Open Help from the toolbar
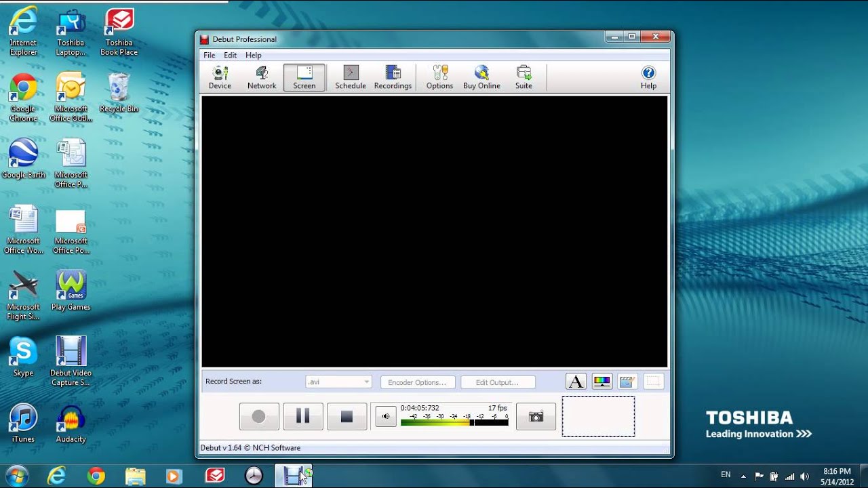The image size is (868, 488). pyautogui.click(x=648, y=77)
